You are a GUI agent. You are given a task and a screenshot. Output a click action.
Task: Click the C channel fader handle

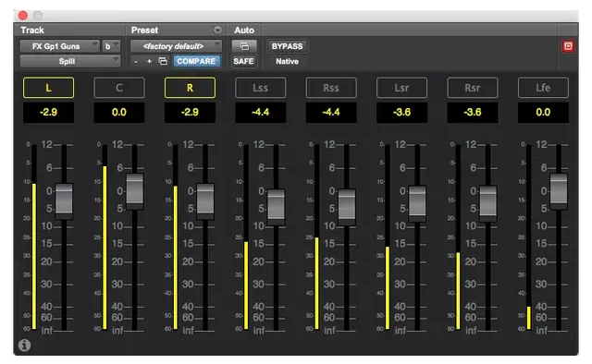[135, 191]
